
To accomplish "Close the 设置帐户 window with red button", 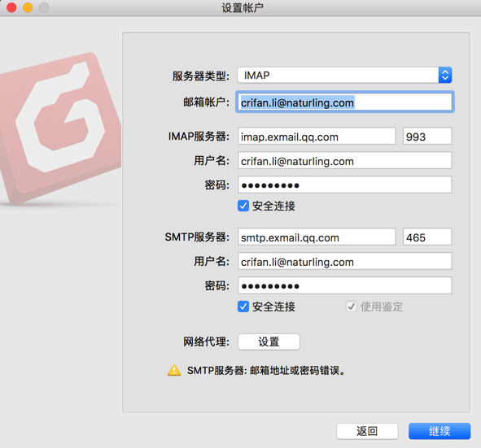I will 11,7.
